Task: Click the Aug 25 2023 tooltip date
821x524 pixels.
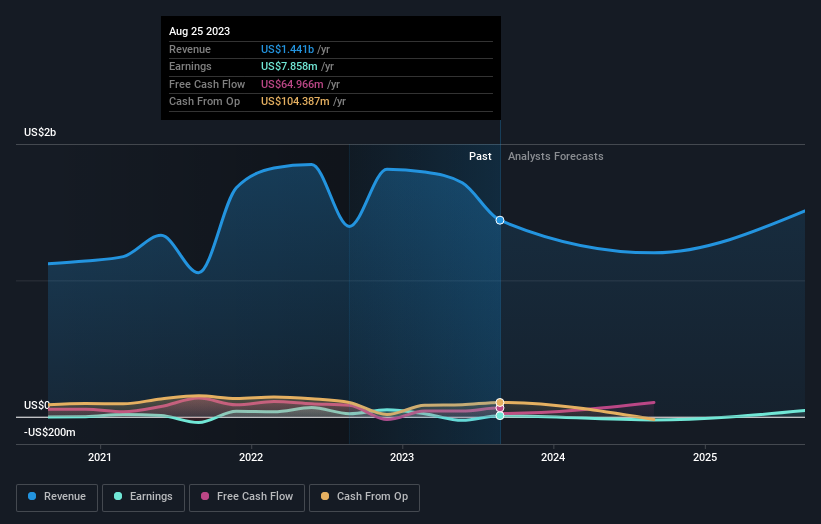Action: tap(199, 31)
